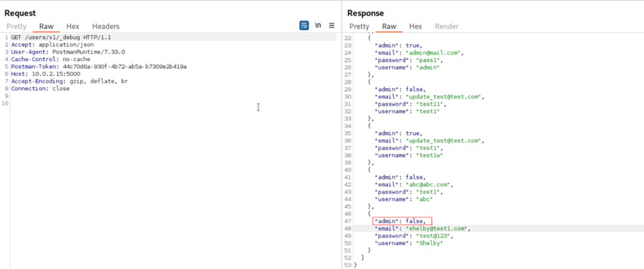Viewport: 644px width, 269px height.
Task: Click the abc@abc.com email value
Action: (x=428, y=185)
